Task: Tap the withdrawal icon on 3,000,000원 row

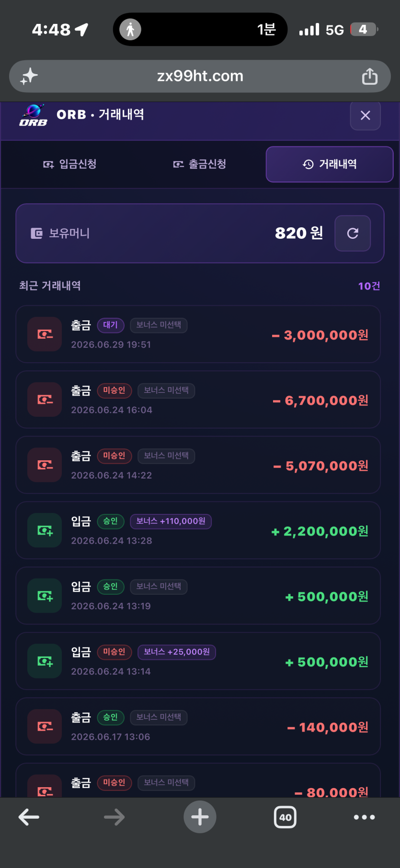Action: click(x=45, y=334)
